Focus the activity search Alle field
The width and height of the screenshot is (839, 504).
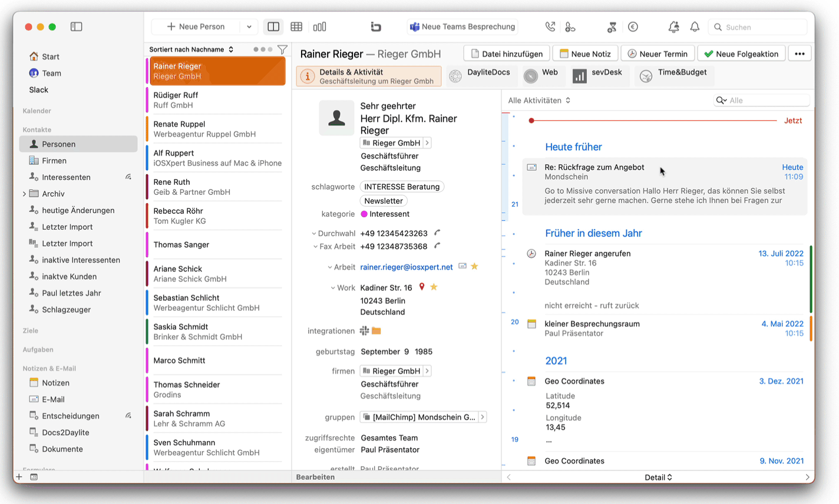tap(762, 100)
